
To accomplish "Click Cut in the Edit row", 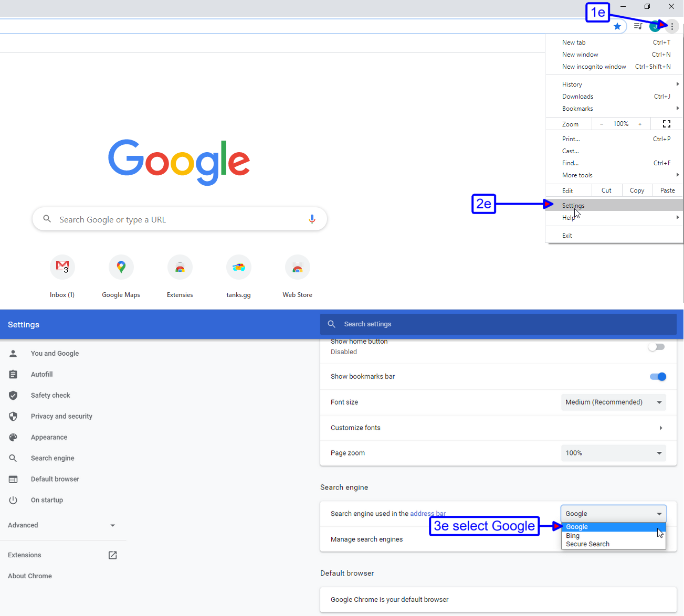I will coord(606,190).
